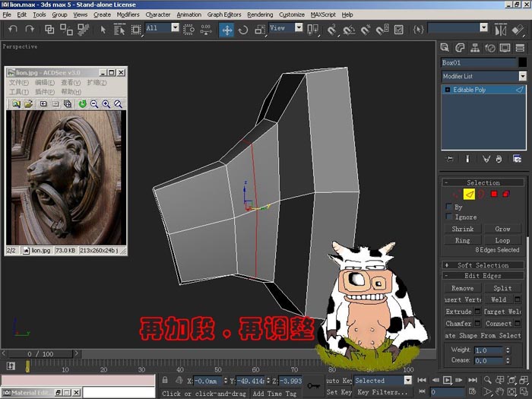Viewport: 532px width, 399px height.
Task: Click the Box01 object name field
Action: coord(479,62)
